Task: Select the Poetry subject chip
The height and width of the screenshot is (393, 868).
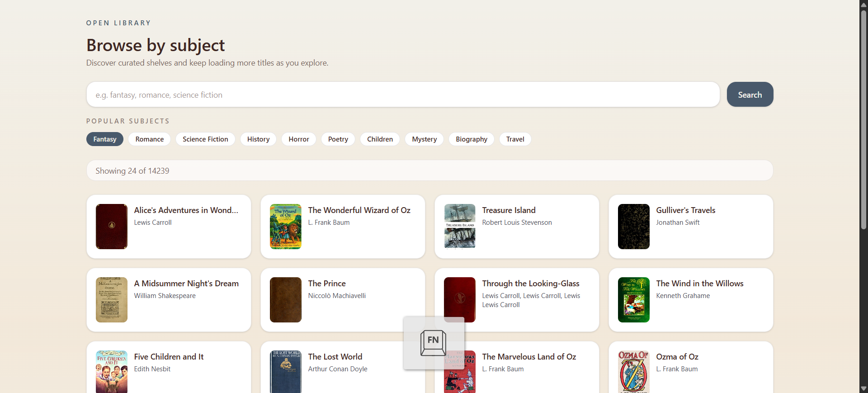Action: [x=338, y=139]
